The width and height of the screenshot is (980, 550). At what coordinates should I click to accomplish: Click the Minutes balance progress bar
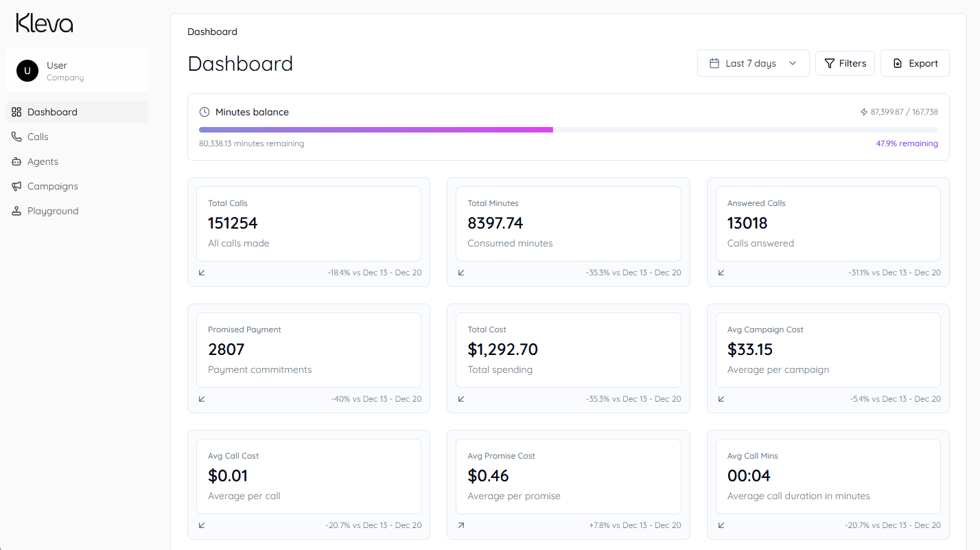point(568,129)
